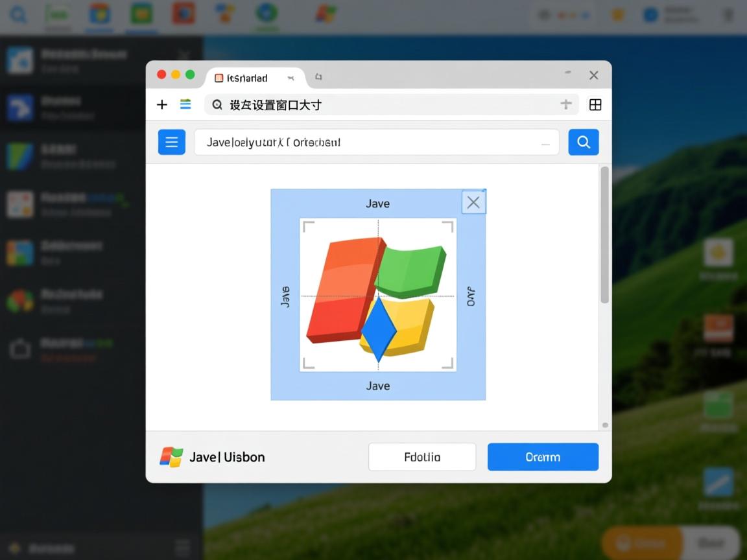Focus the Javeloelyutut search input field
The width and height of the screenshot is (747, 560).
376,142
